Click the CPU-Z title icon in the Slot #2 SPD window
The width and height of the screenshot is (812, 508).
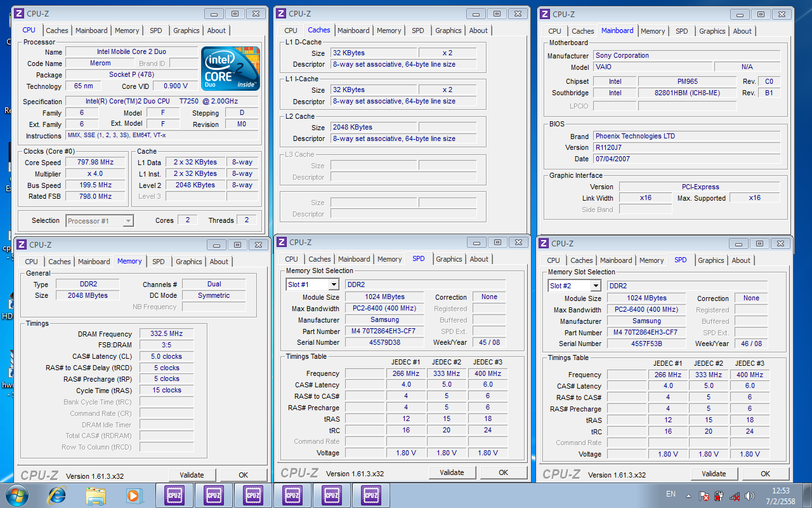(544, 243)
